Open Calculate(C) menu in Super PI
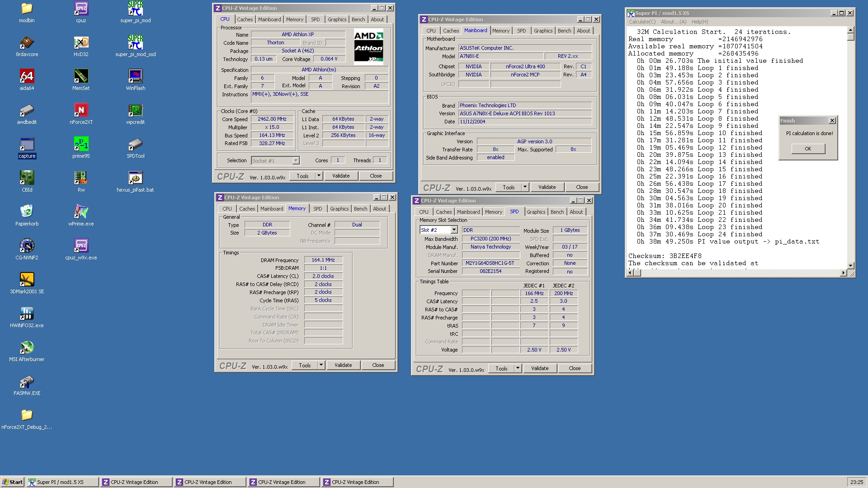This screenshot has width=868, height=488. [642, 22]
